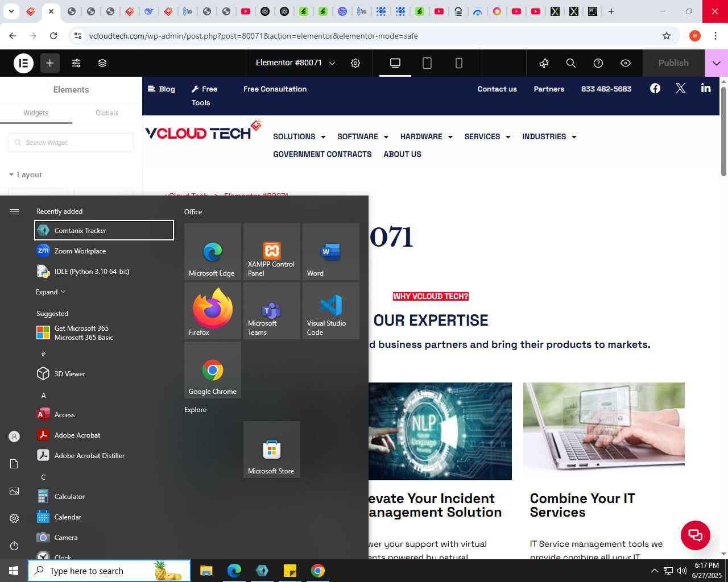Open Elementor Finder search icon
728x582 pixels.
pyautogui.click(x=571, y=63)
